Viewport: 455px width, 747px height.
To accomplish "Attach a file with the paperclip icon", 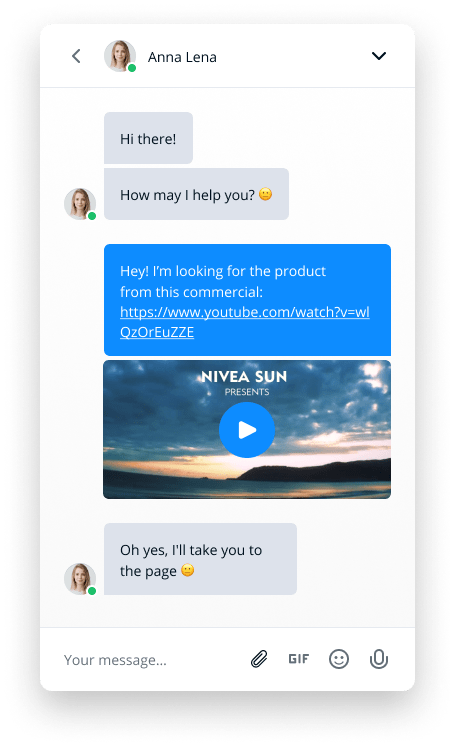I will [259, 659].
